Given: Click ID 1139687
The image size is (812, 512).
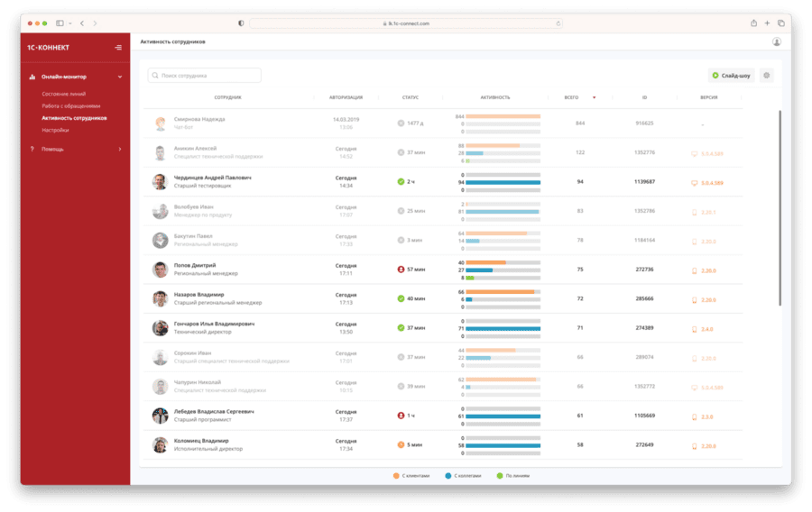Looking at the screenshot, I should 645,182.
